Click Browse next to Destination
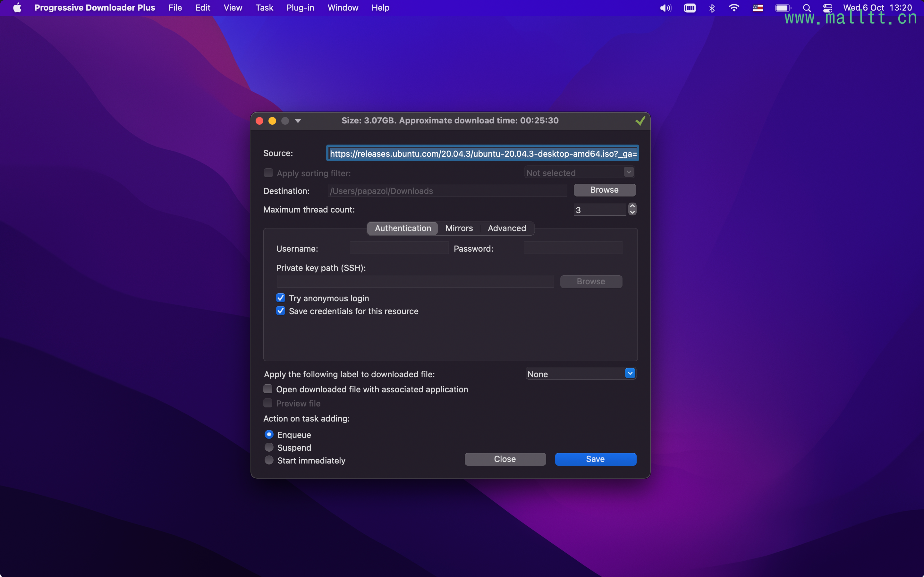Image resolution: width=924 pixels, height=577 pixels. [x=605, y=190]
